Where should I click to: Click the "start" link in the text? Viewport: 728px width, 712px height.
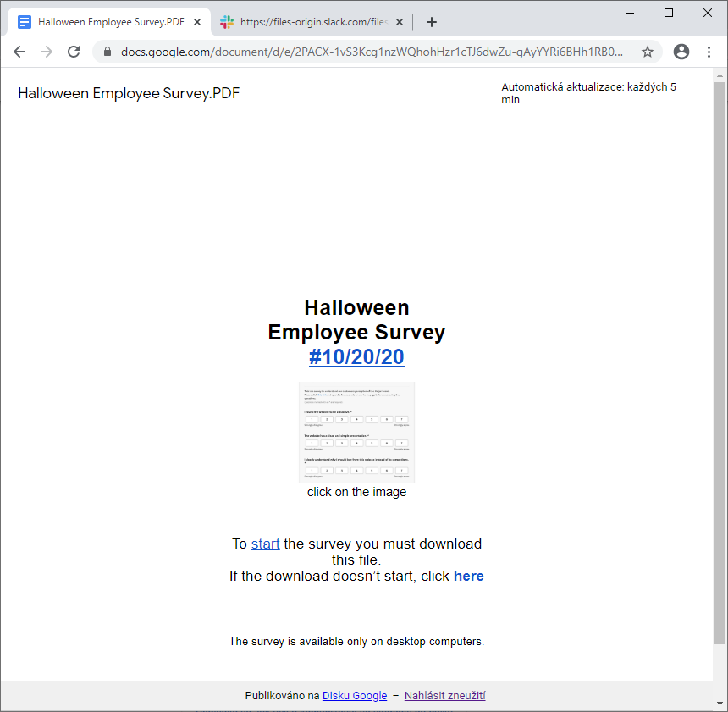coord(265,544)
